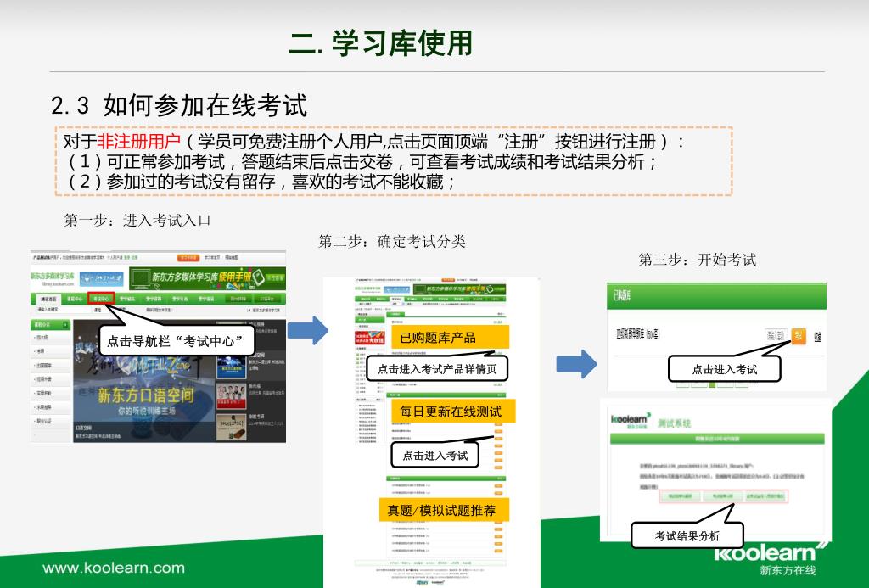Click the right button in the red-outlined result row
This screenshot has height=588, width=869.
click(765, 496)
